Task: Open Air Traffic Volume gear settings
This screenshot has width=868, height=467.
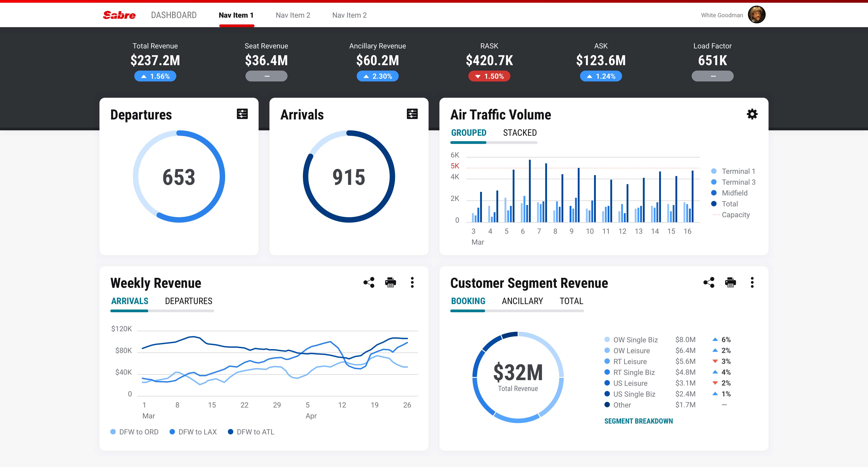Action: pos(752,114)
